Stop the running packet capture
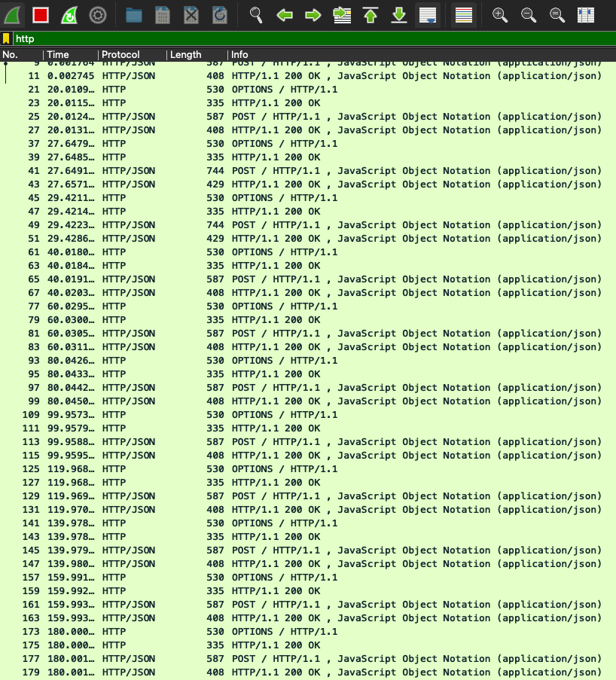Screen dimensions: 616x680 click(x=41, y=14)
